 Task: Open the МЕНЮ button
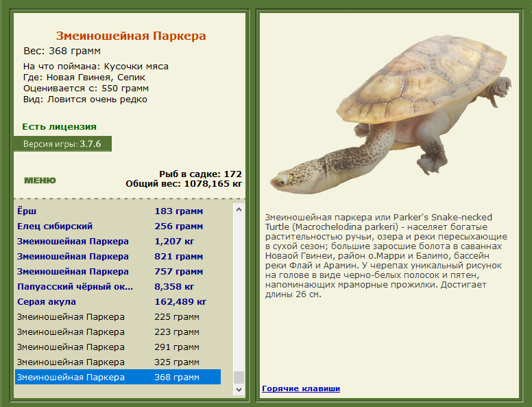click(40, 181)
